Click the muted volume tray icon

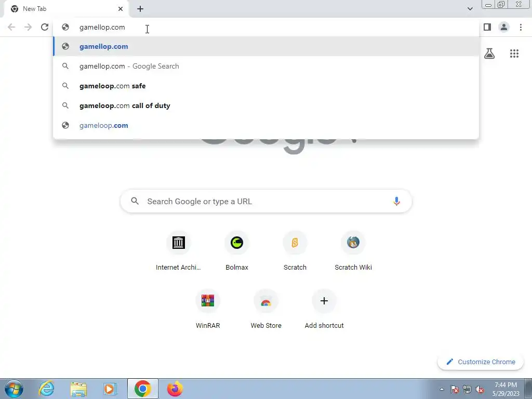[480, 389]
